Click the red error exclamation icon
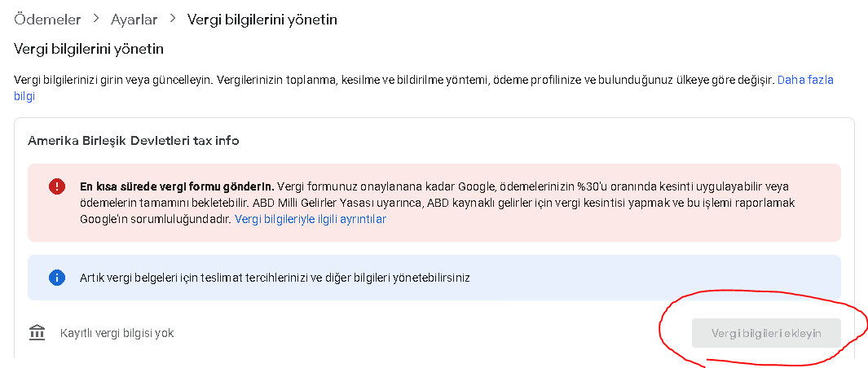This screenshot has height=368, width=868. point(56,186)
